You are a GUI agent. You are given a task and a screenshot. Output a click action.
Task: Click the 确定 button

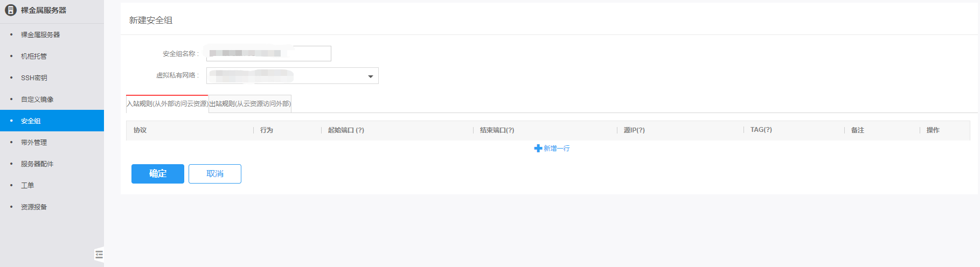click(158, 174)
